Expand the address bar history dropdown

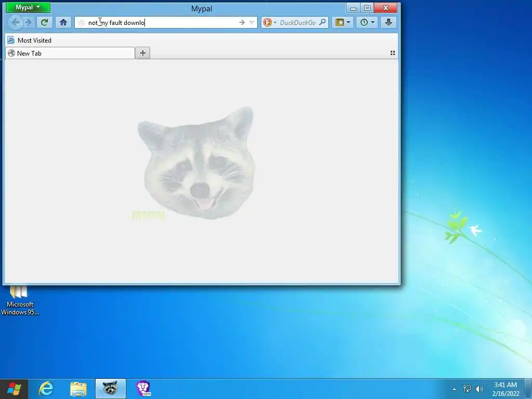[252, 22]
